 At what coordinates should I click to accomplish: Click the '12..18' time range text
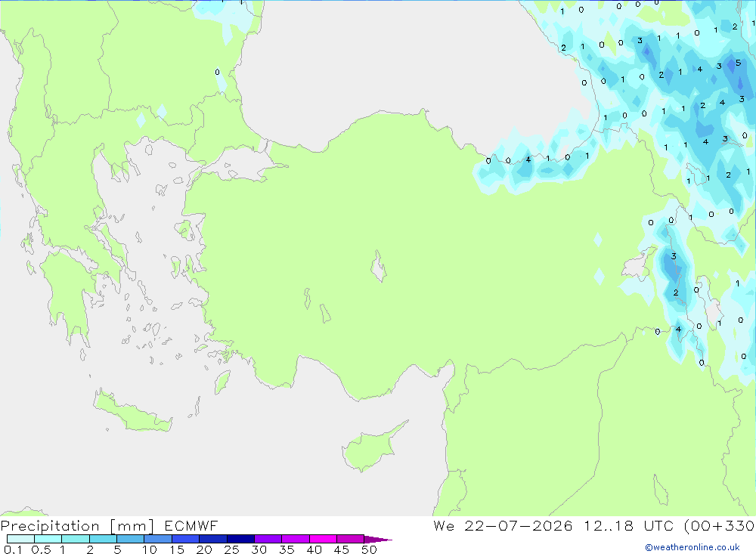point(609,525)
